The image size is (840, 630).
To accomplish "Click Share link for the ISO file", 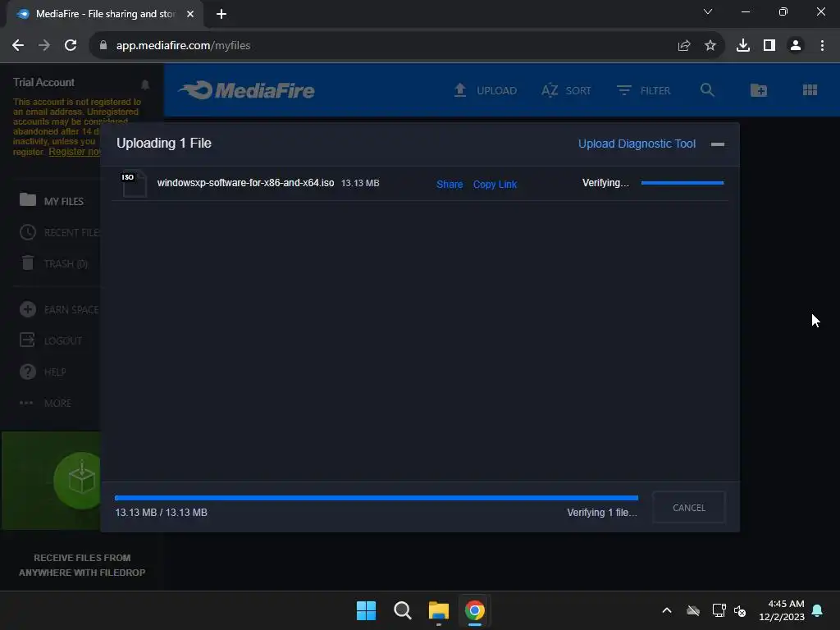I will point(450,185).
